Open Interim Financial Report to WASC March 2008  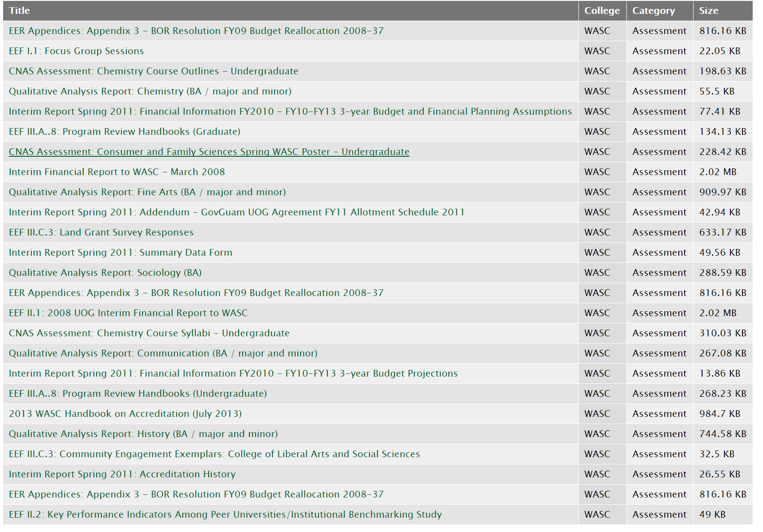pos(116,172)
